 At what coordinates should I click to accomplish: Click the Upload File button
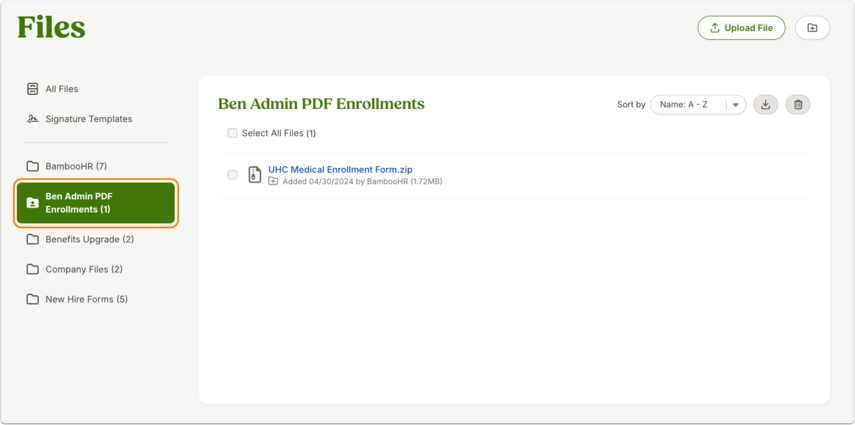tap(741, 28)
